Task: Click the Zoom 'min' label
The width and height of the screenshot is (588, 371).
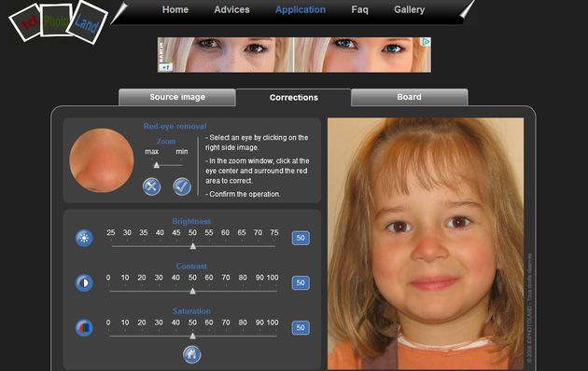Action: click(182, 152)
